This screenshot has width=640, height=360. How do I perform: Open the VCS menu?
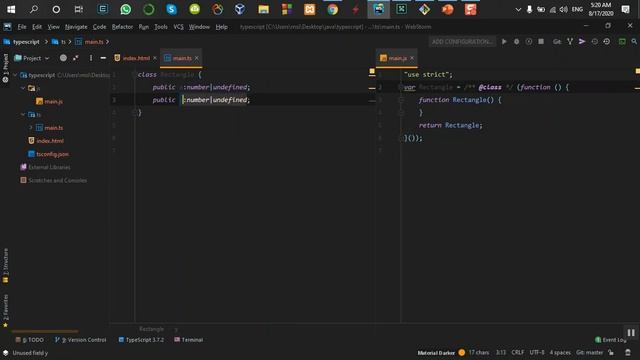[178, 27]
